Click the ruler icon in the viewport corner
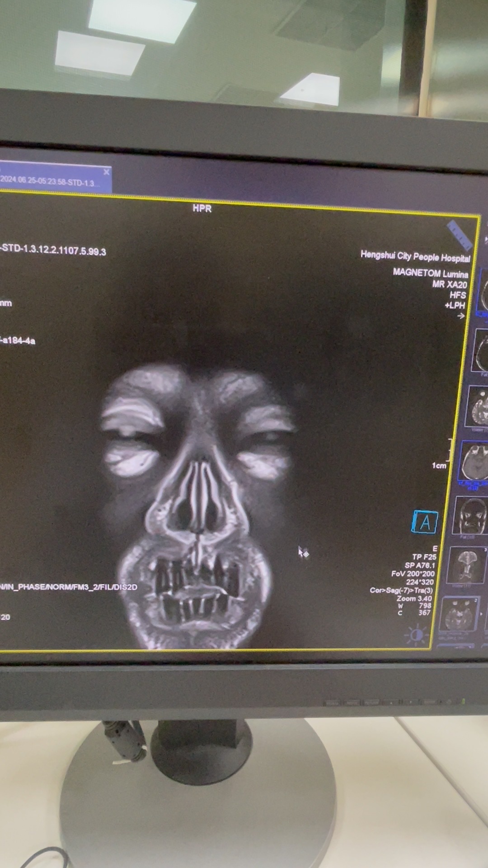This screenshot has height=868, width=488. tap(460, 235)
